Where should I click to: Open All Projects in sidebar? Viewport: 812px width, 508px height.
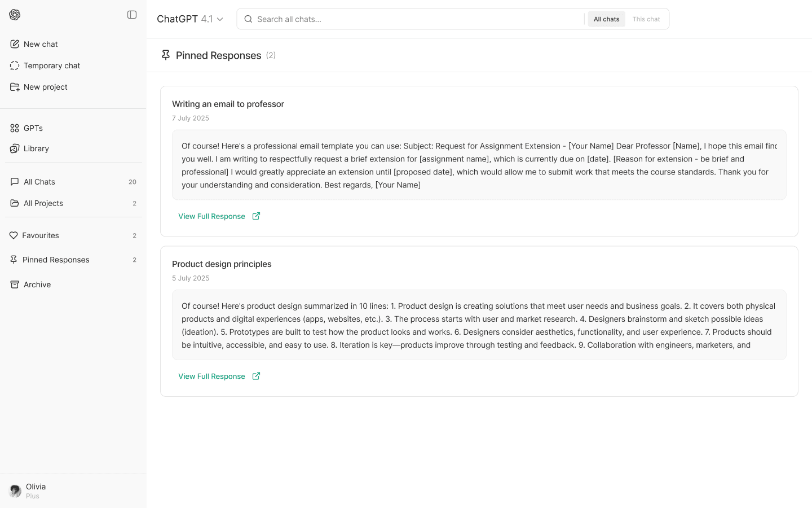(73, 203)
